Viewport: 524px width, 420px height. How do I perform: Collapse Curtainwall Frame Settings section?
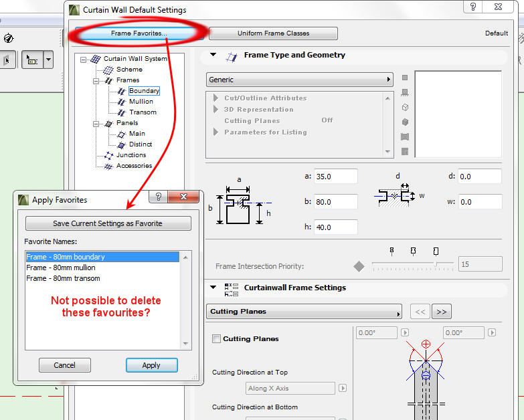(x=213, y=287)
